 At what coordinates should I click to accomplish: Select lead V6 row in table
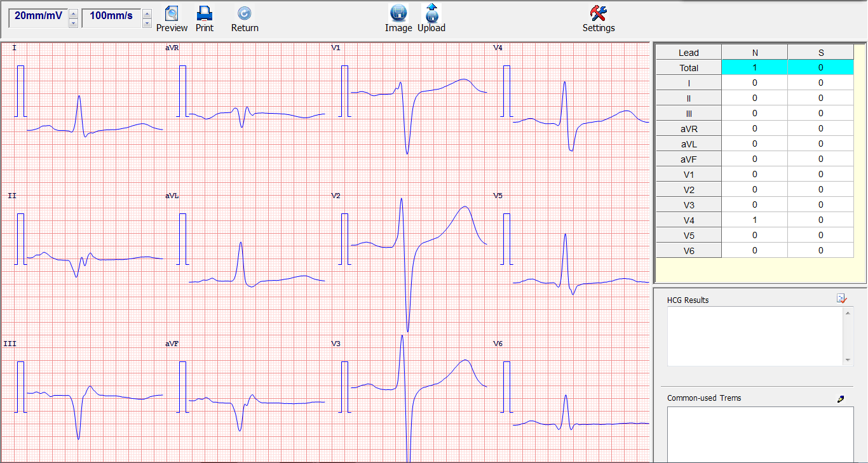pos(755,251)
